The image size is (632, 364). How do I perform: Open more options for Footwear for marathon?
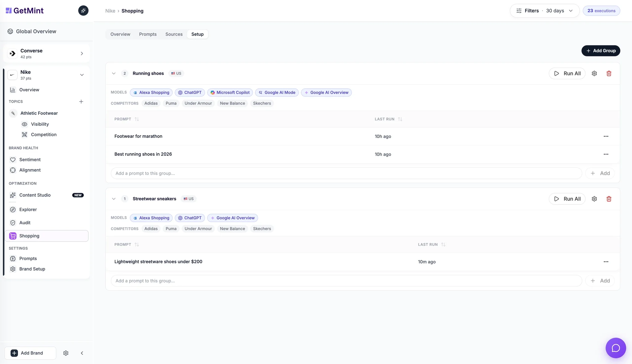[x=606, y=136]
